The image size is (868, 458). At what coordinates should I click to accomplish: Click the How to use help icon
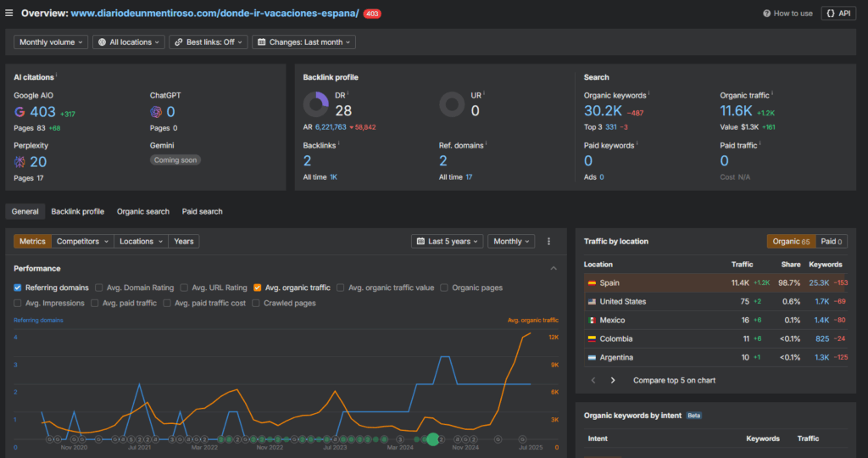(x=766, y=14)
